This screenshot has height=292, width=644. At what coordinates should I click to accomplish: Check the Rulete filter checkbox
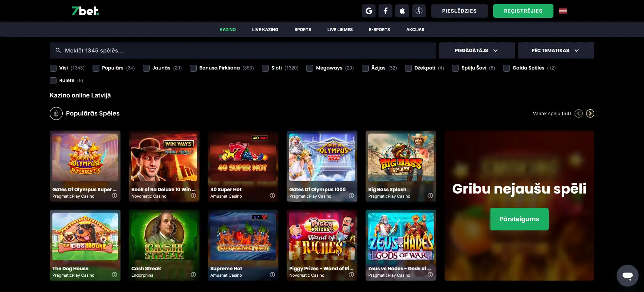[53, 81]
